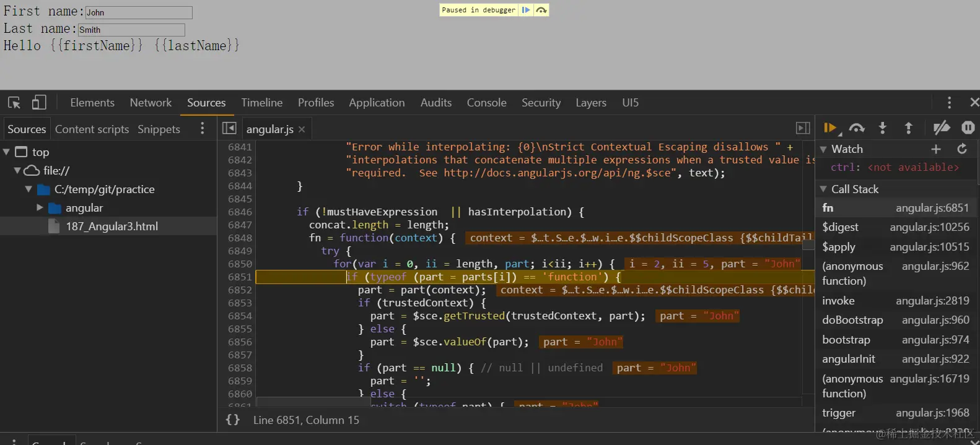Open the Timeline tab
Viewport: 980px width, 445px height.
pos(262,103)
